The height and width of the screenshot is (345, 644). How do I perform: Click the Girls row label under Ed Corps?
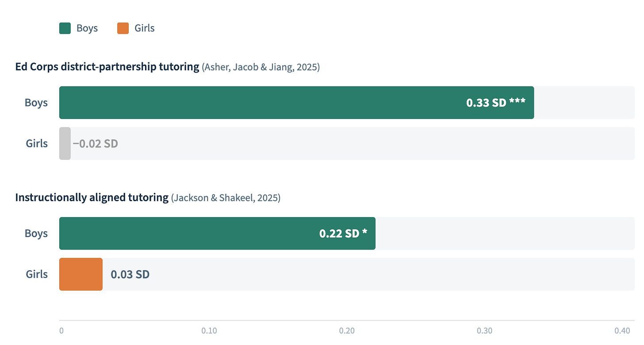(x=37, y=143)
